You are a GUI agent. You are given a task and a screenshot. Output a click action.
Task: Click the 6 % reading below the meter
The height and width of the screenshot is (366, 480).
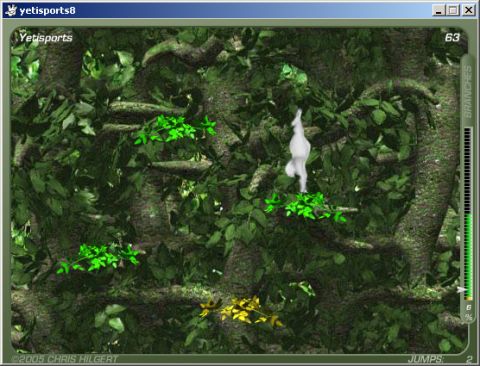(x=469, y=312)
